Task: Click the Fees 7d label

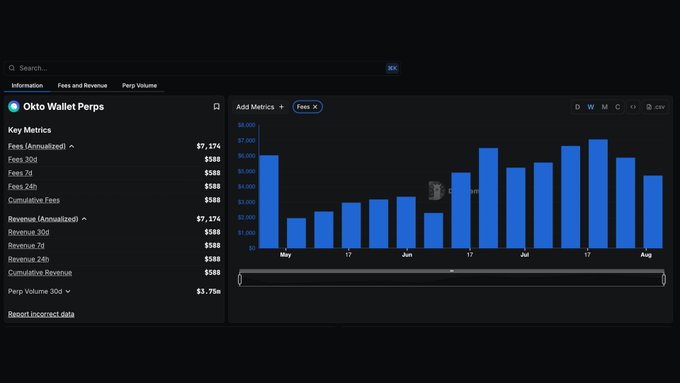Action: (x=20, y=173)
